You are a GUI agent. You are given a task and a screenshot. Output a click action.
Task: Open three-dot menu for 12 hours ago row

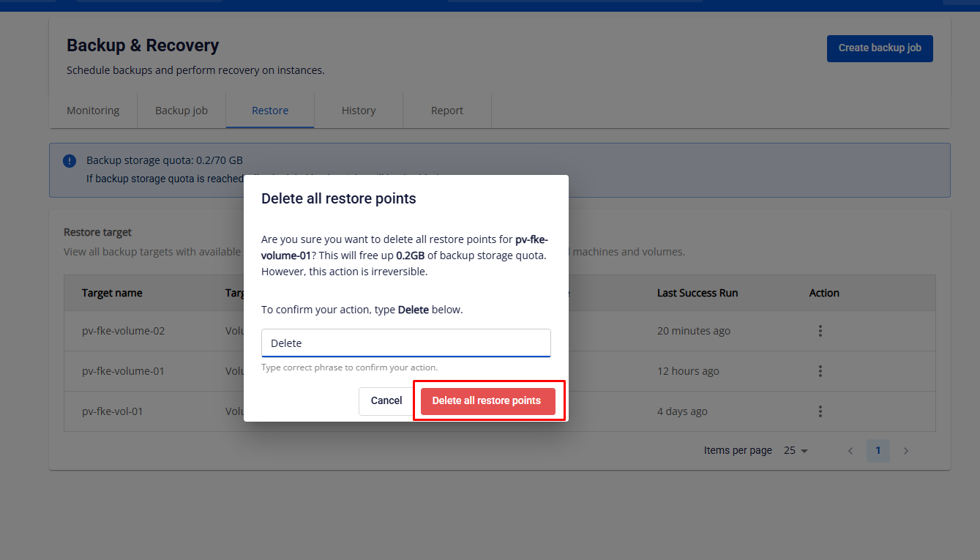820,371
